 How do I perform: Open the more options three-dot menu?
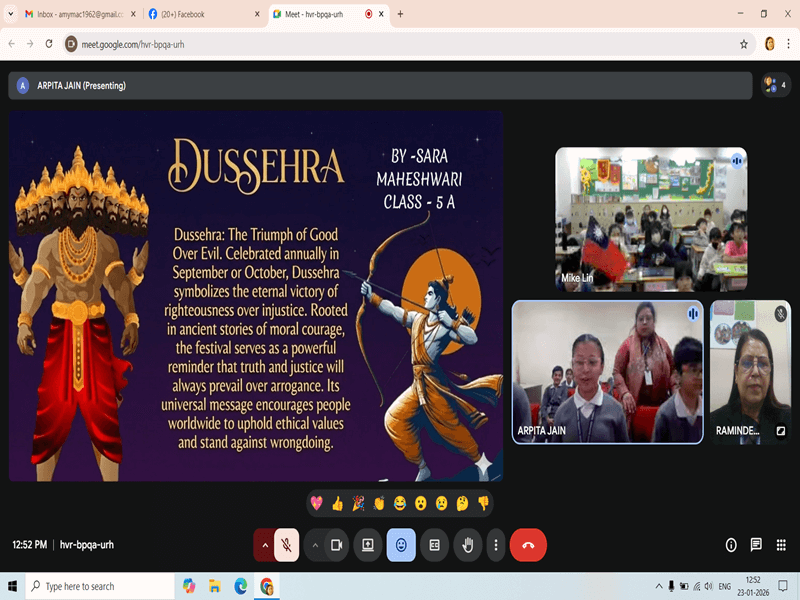496,545
